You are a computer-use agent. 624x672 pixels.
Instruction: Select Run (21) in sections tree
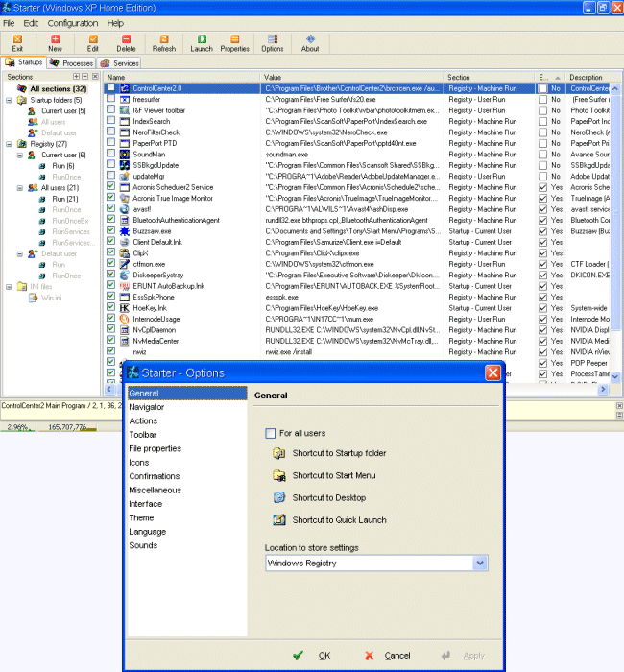coord(65,199)
